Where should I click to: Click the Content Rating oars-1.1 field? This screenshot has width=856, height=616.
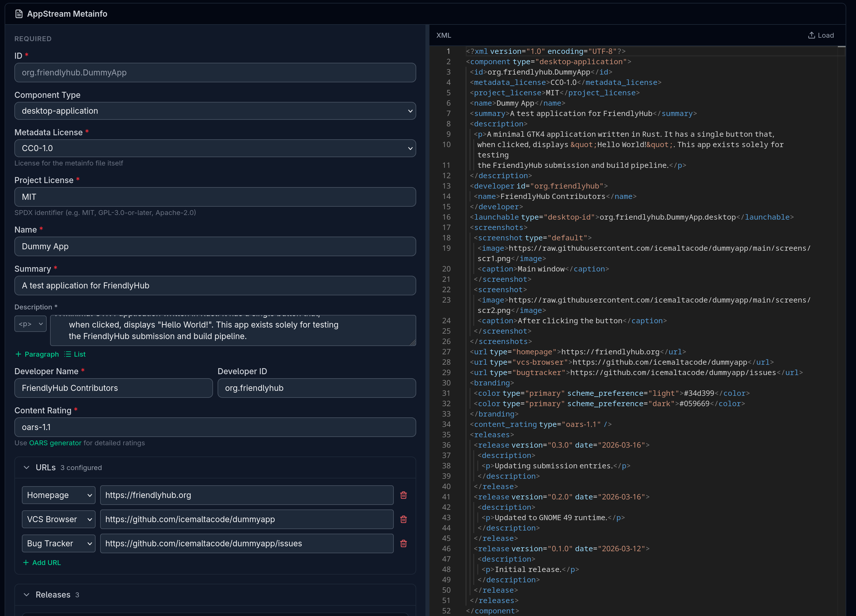click(215, 427)
